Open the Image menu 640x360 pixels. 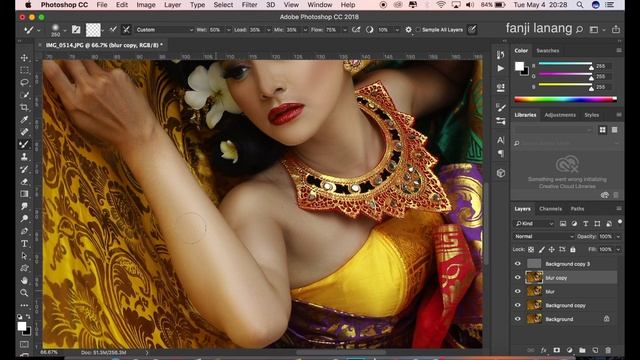(146, 5)
